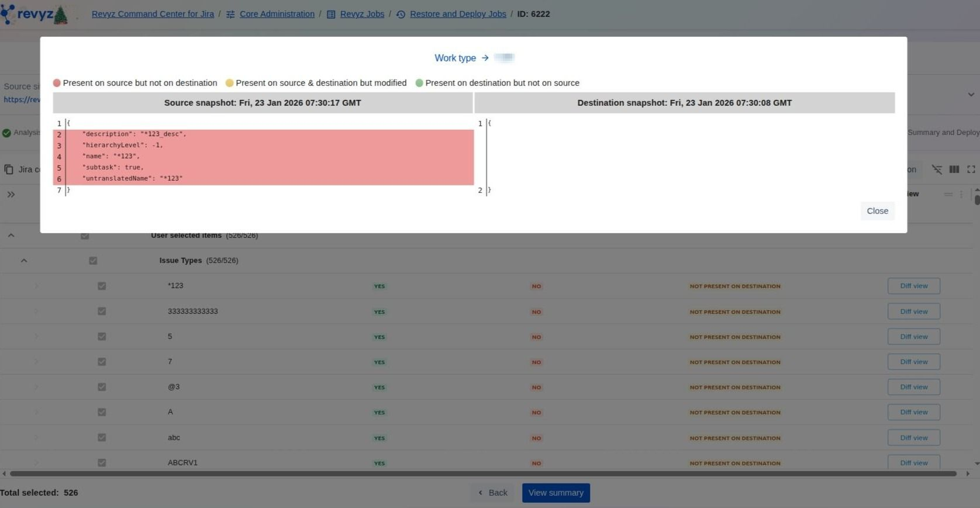Uncheck the abc row checkbox

102,438
